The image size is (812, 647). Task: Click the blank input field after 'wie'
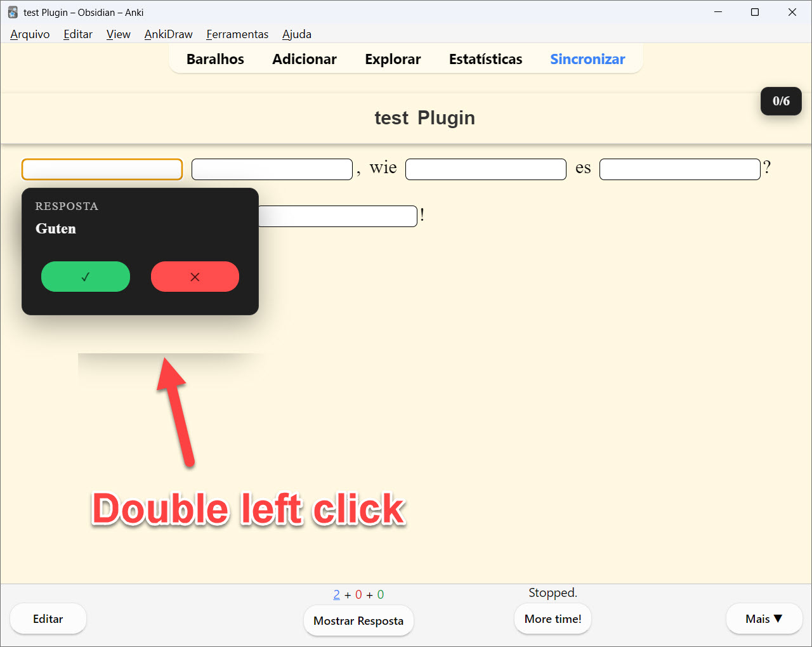coord(485,169)
